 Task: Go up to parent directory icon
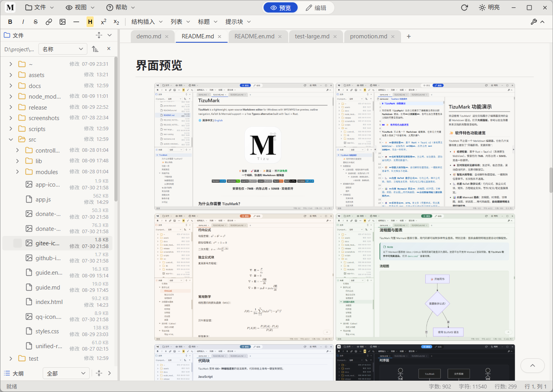(95, 49)
